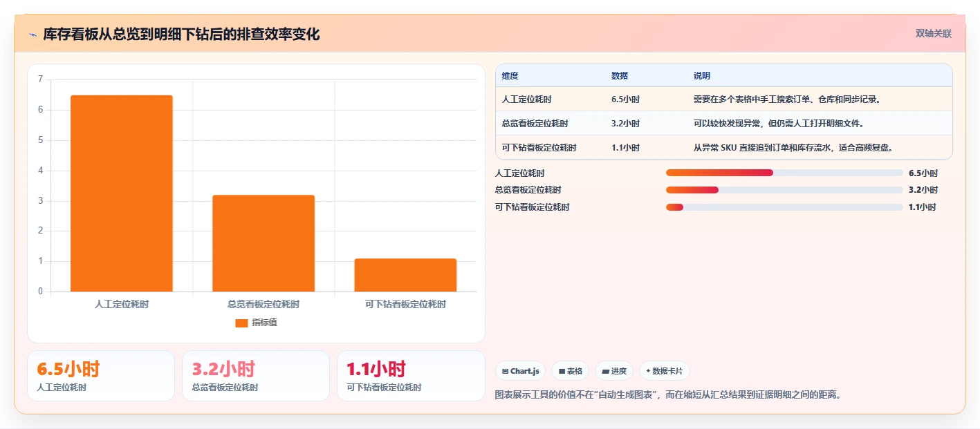
Task: Click the big 6.5小时 stat card value
Action: click(68, 369)
